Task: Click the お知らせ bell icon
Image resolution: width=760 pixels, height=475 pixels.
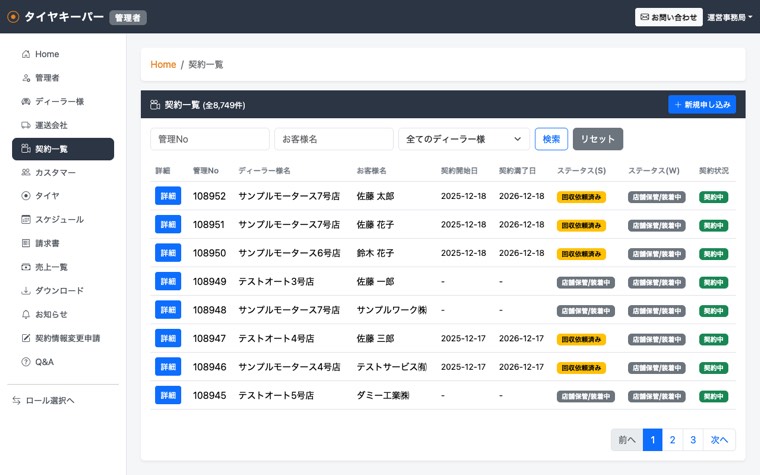Action: click(x=26, y=314)
